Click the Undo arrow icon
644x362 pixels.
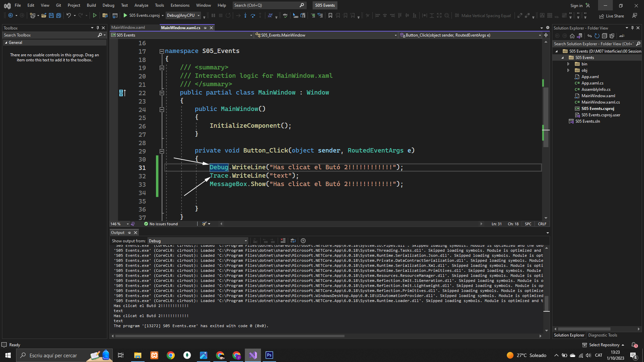pos(68,15)
